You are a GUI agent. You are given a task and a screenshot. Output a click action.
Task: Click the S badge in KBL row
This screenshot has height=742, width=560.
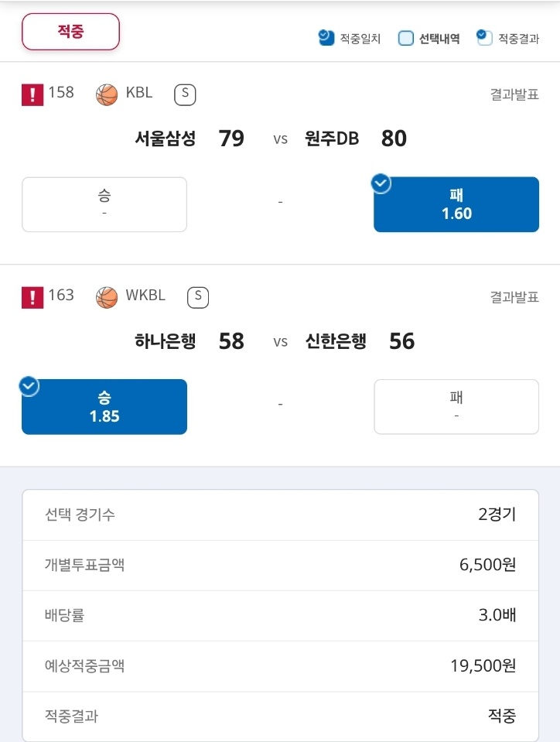tap(185, 94)
